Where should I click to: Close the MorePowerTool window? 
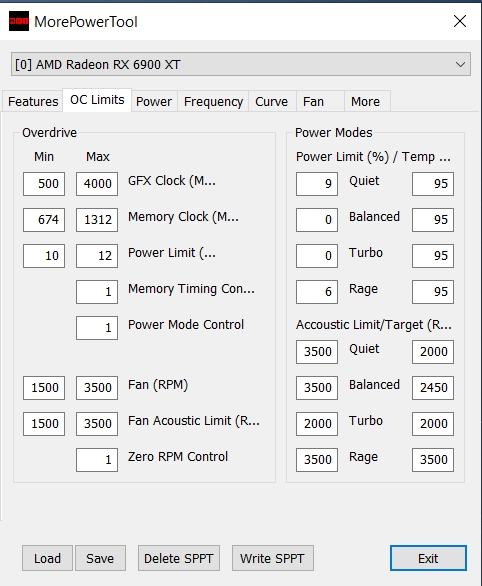[460, 21]
